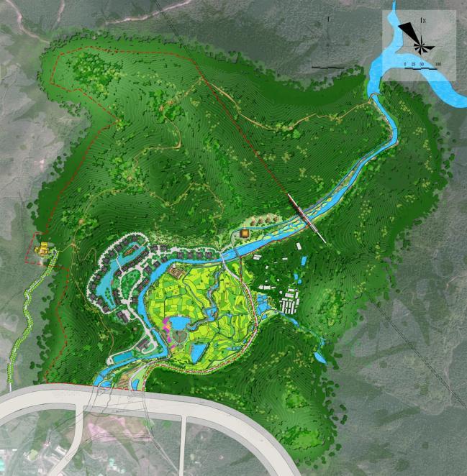Click the rectangular blue pond in southern farmland
The height and width of the screenshot is (476, 467).
197,353
